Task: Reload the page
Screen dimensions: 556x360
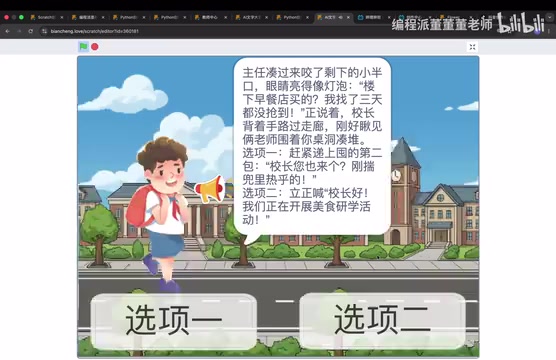Action: click(31, 31)
